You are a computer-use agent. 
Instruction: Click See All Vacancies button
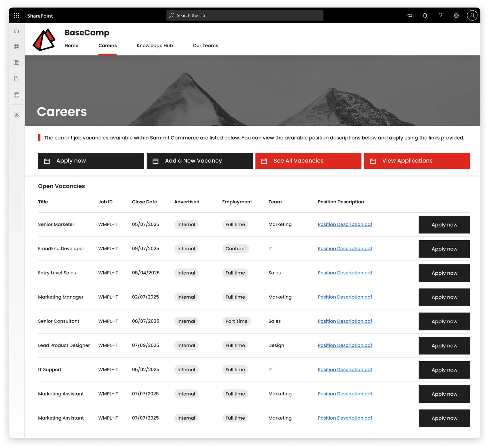click(x=308, y=161)
